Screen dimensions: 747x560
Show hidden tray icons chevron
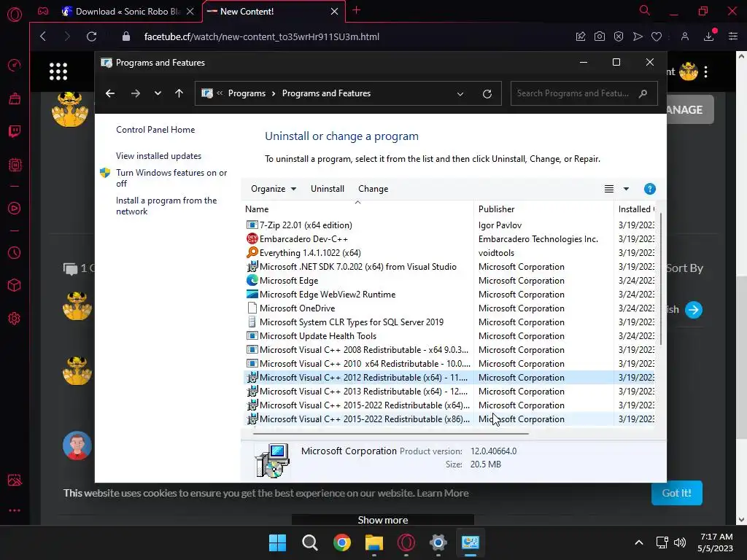click(x=639, y=542)
